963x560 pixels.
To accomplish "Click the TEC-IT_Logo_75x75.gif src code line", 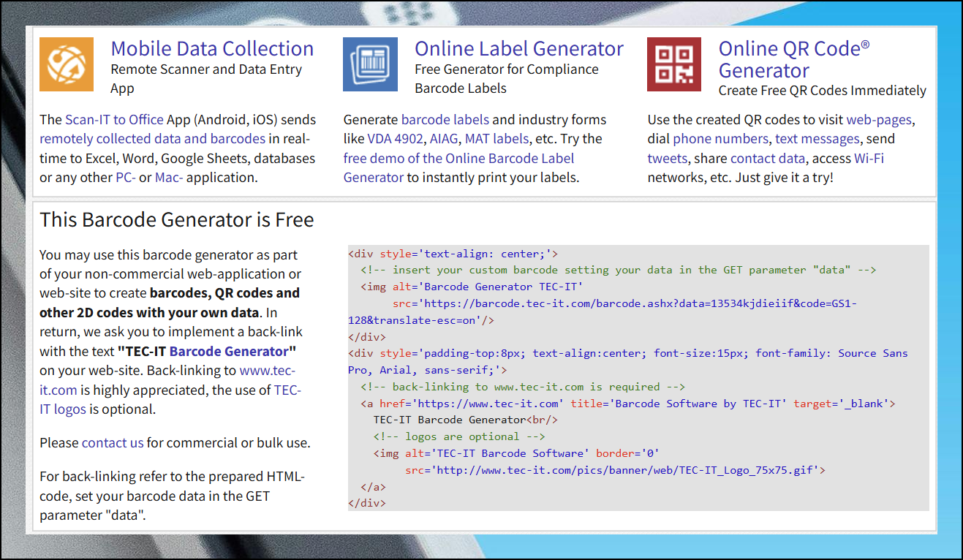I will (x=616, y=470).
